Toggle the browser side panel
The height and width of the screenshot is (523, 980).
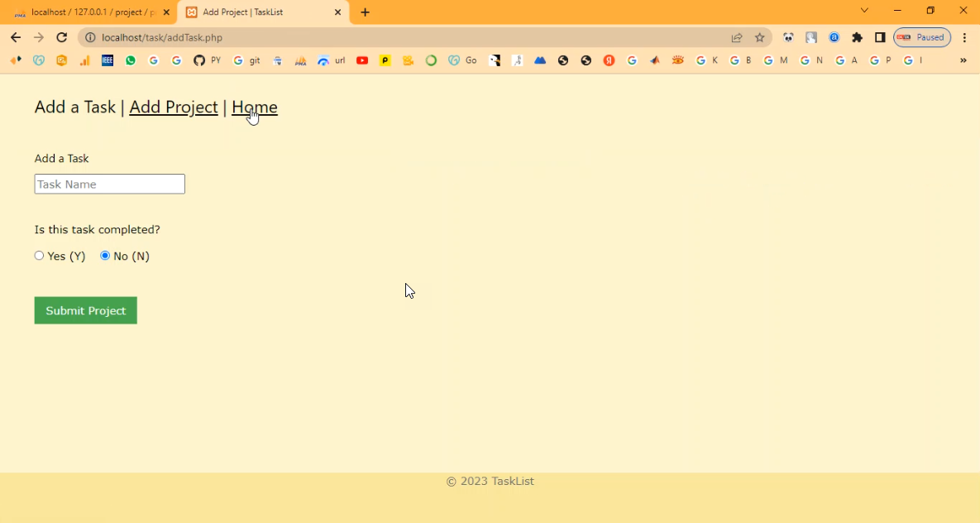tap(880, 37)
